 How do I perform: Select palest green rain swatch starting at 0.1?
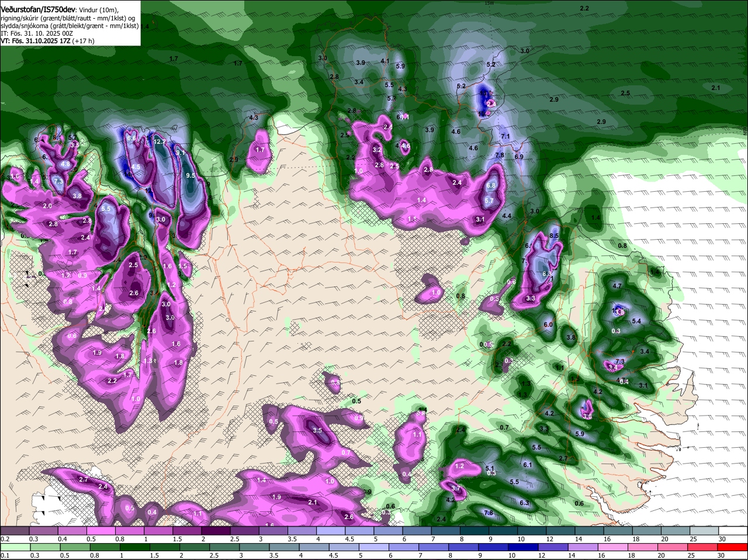pos(15,547)
